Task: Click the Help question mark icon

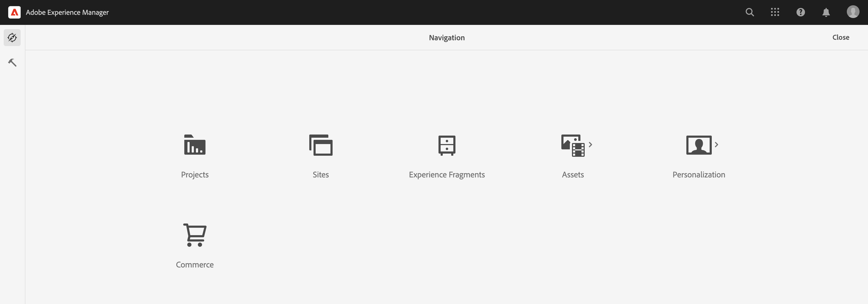Action: click(x=800, y=12)
